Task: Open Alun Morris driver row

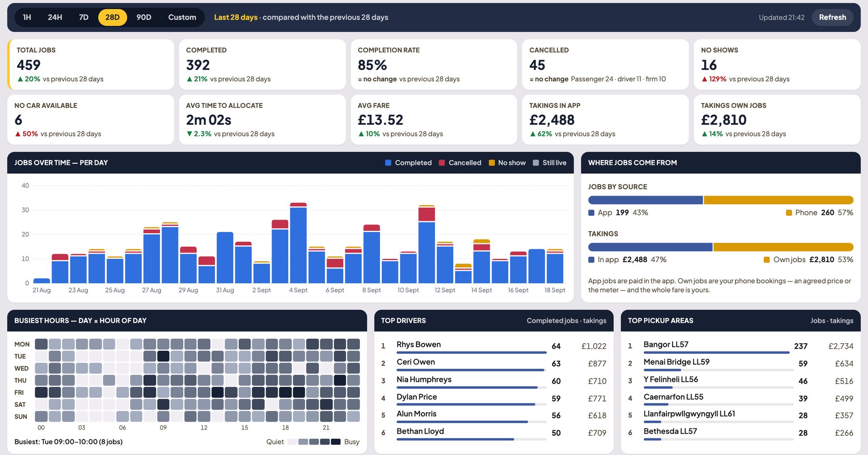Action: click(494, 415)
